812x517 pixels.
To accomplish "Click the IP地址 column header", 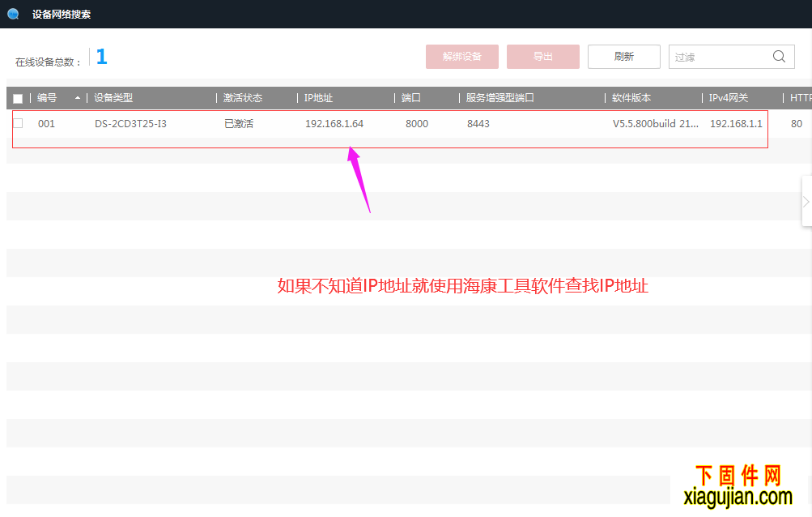I will tap(318, 97).
